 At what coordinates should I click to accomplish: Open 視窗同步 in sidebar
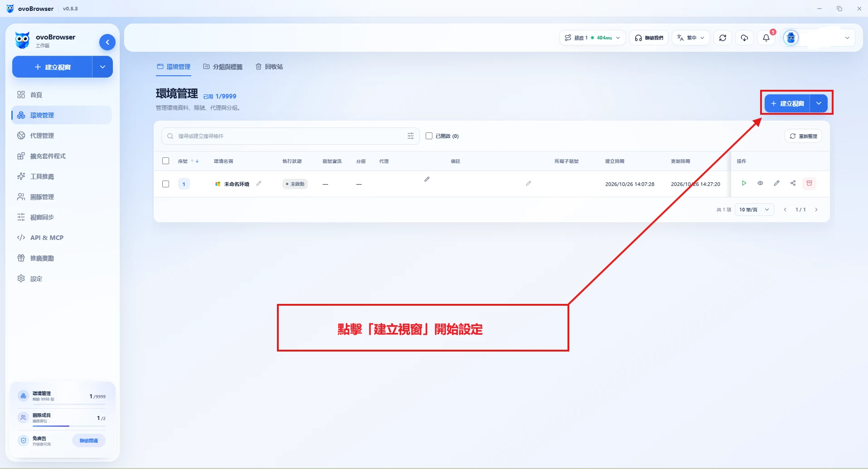[62, 217]
